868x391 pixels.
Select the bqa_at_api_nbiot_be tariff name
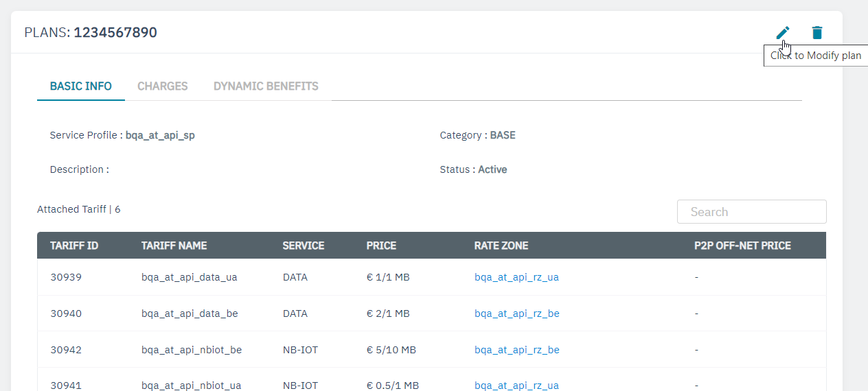(192, 350)
